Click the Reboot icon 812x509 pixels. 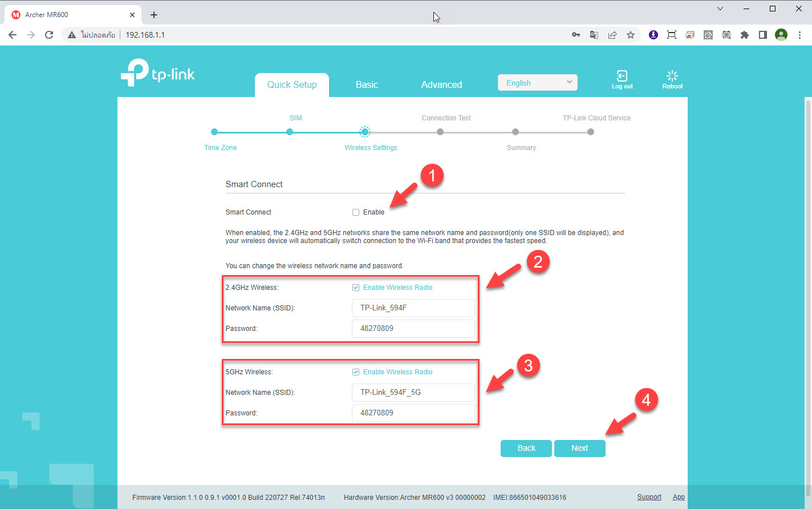(672, 76)
